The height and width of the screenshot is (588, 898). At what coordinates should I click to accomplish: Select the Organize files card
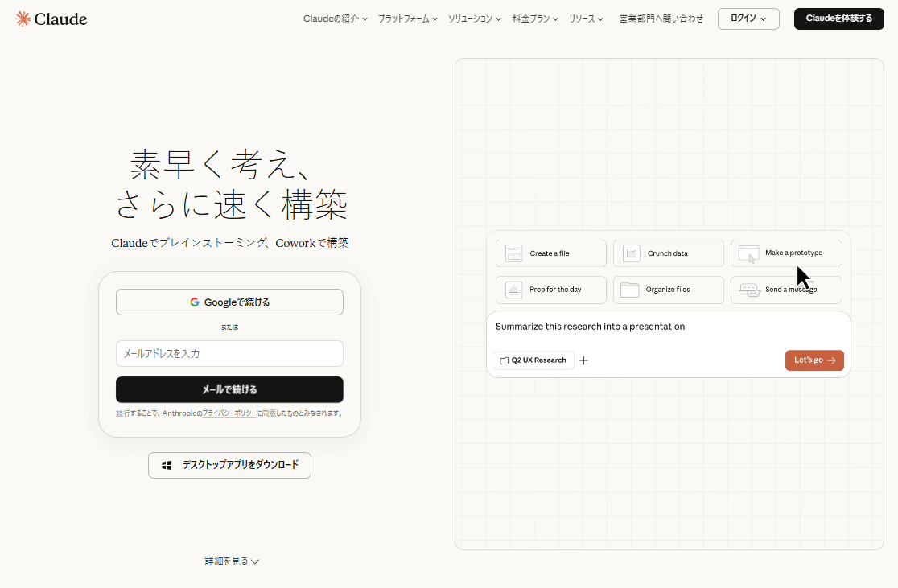669,290
